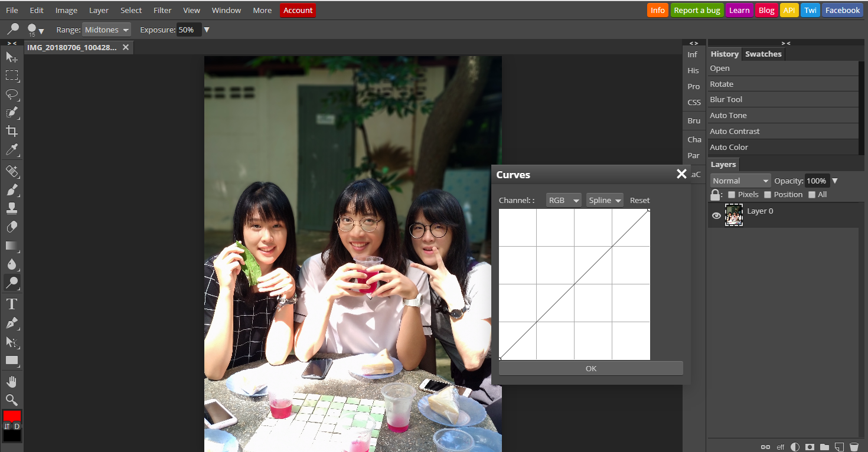The height and width of the screenshot is (452, 868).
Task: Open the Image menu
Action: click(66, 10)
